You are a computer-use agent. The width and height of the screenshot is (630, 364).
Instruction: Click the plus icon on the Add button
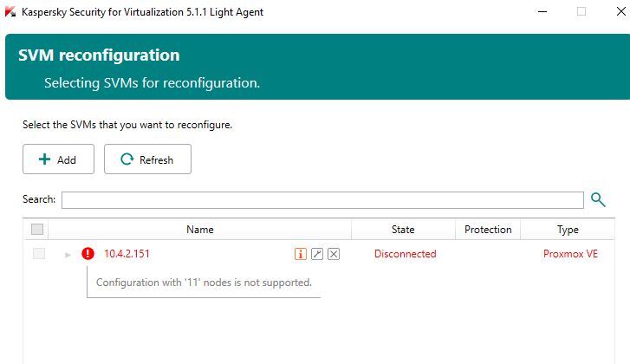click(45, 159)
